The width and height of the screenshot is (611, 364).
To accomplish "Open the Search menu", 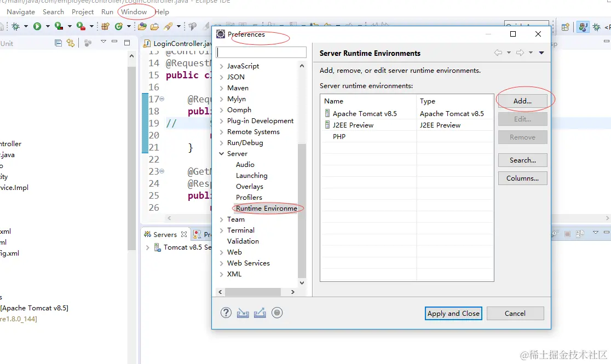I will pos(54,11).
